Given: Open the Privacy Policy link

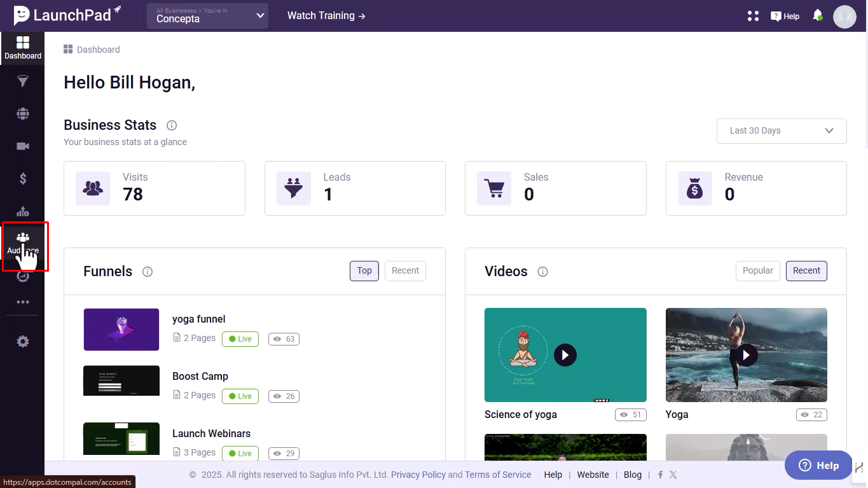Looking at the screenshot, I should point(418,475).
